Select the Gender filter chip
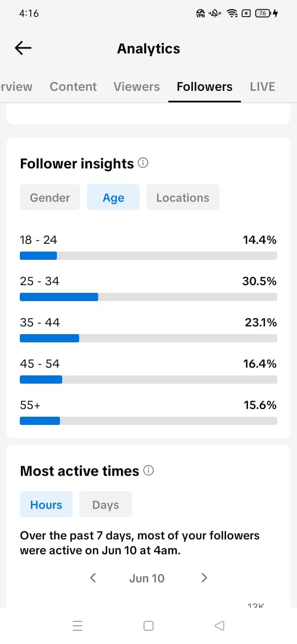The width and height of the screenshot is (297, 644). pyautogui.click(x=50, y=198)
